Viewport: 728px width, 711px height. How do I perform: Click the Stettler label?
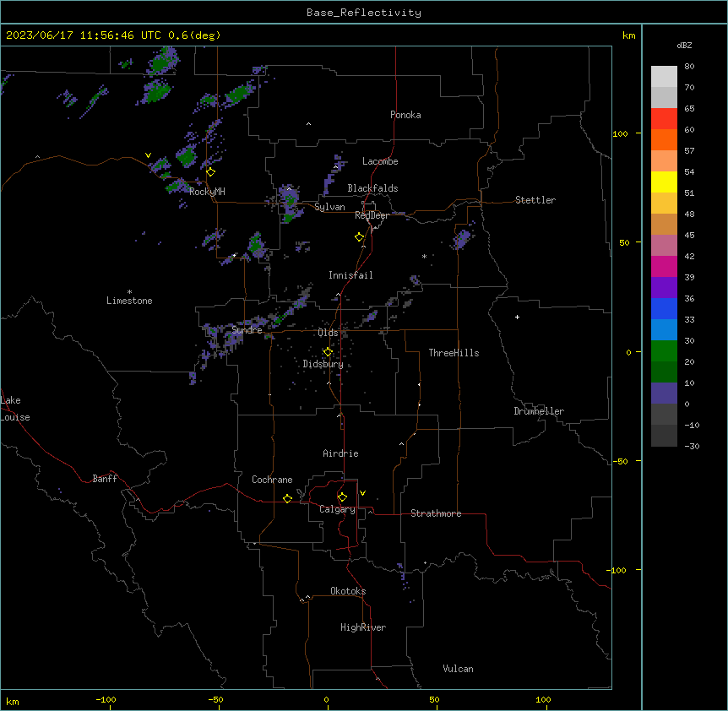coord(535,200)
